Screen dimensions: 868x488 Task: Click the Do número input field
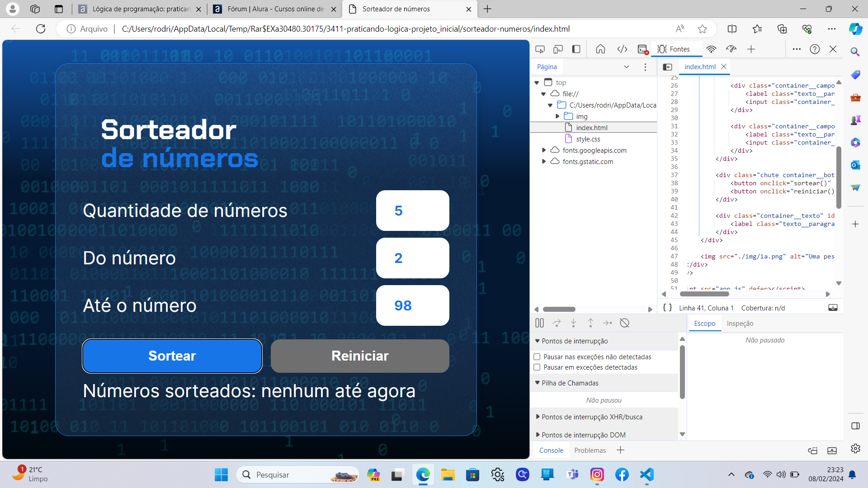point(412,258)
